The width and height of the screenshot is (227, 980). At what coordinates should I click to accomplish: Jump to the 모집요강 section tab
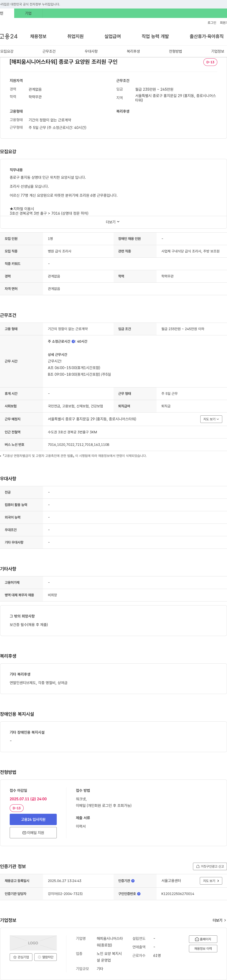[7, 51]
